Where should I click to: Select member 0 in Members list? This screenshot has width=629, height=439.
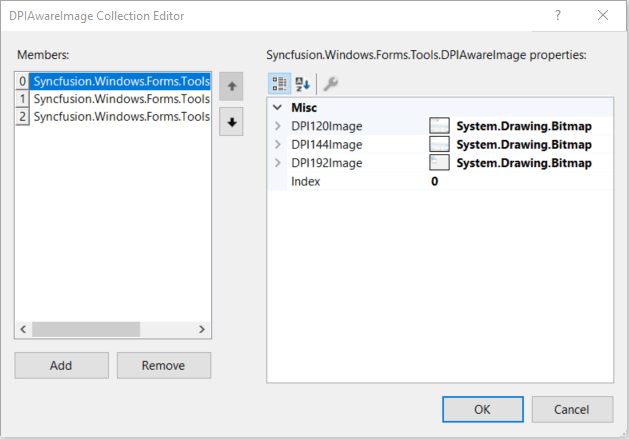[x=113, y=81]
